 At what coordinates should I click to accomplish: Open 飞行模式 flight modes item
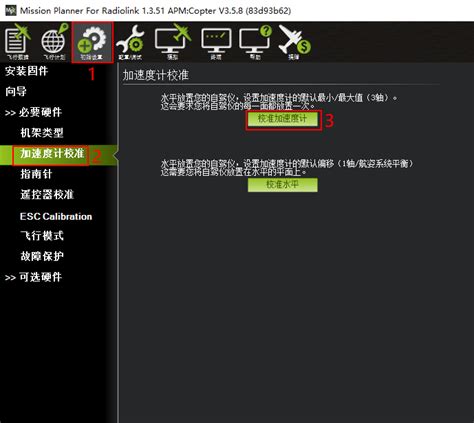pyautogui.click(x=42, y=236)
